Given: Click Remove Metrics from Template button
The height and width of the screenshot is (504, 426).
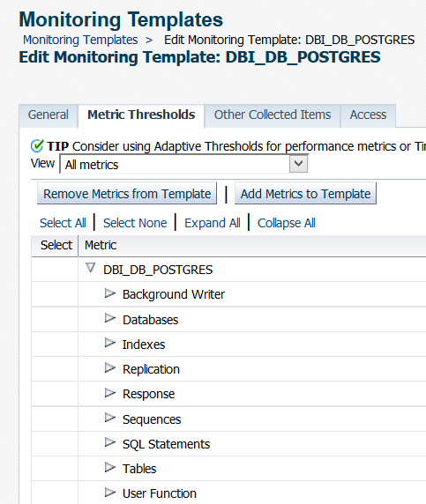Looking at the screenshot, I should 127,194.
